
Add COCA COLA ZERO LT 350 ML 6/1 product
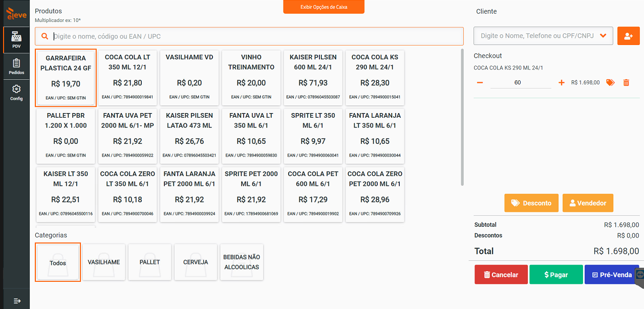tap(128, 194)
